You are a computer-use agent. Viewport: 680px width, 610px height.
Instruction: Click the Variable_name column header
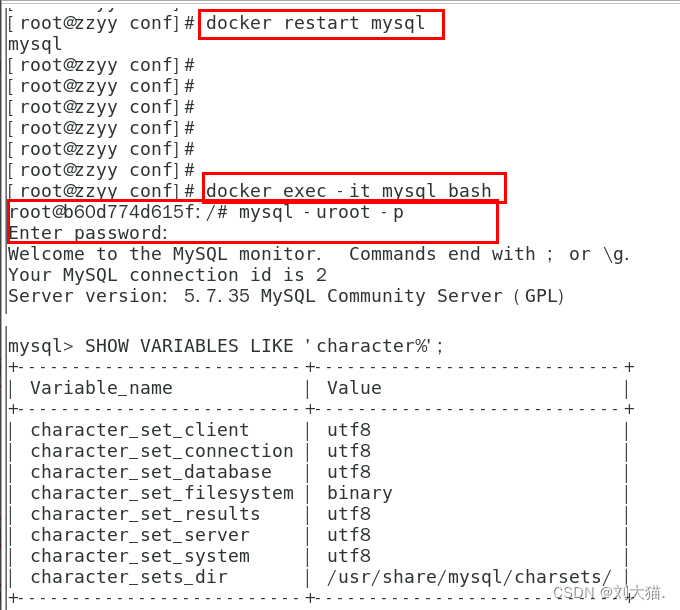(x=101, y=388)
